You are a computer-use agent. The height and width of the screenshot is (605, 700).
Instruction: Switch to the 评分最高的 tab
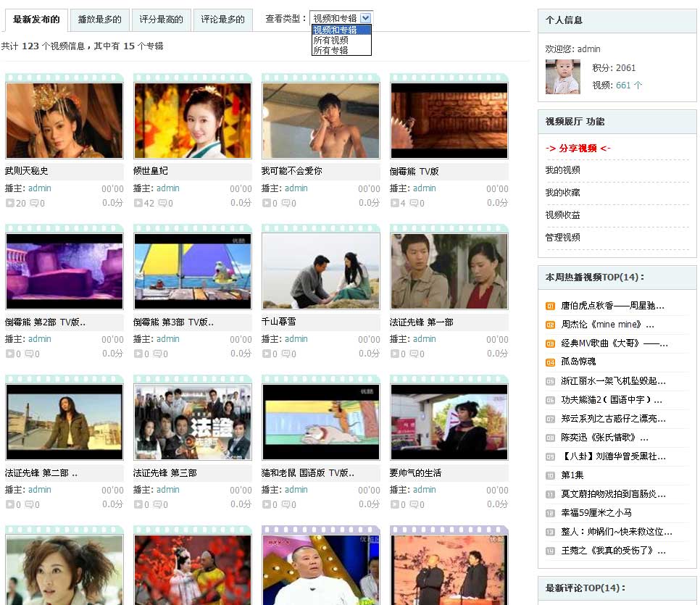[x=161, y=20]
